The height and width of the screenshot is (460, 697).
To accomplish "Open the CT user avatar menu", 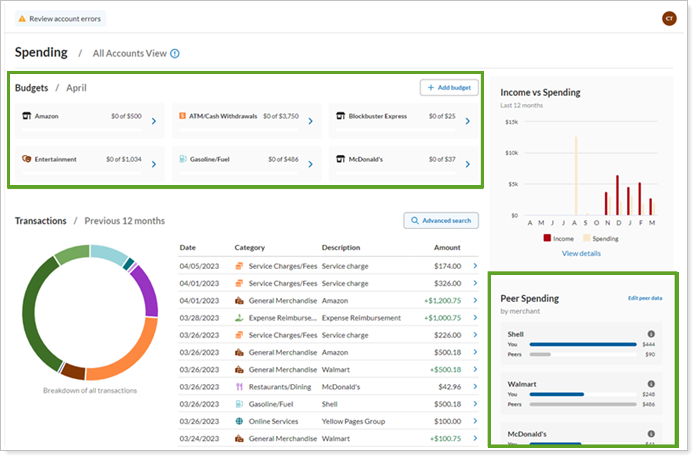I will coord(669,18).
